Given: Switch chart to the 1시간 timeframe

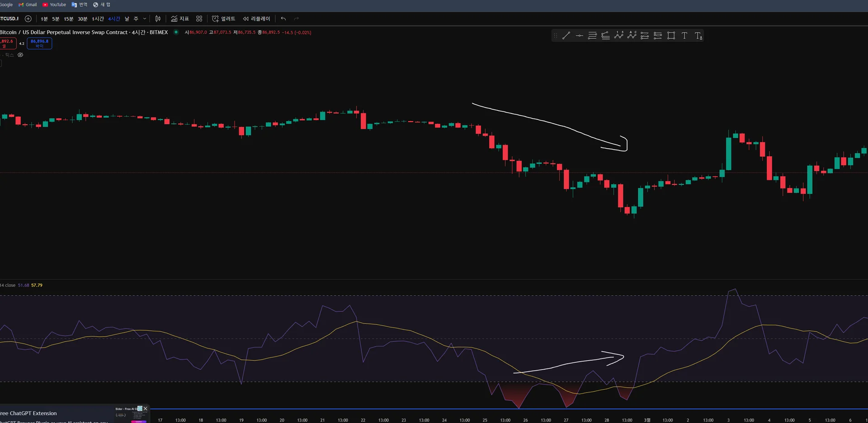Looking at the screenshot, I should tap(98, 19).
